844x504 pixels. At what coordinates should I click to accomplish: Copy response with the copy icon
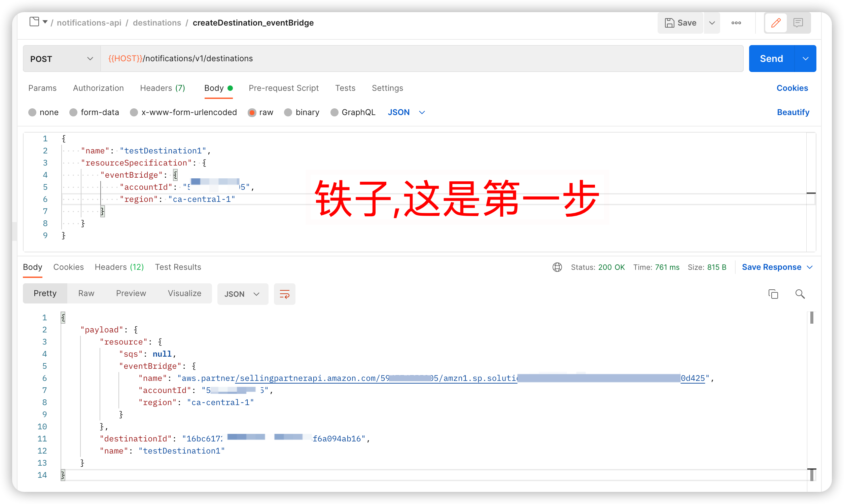(773, 294)
